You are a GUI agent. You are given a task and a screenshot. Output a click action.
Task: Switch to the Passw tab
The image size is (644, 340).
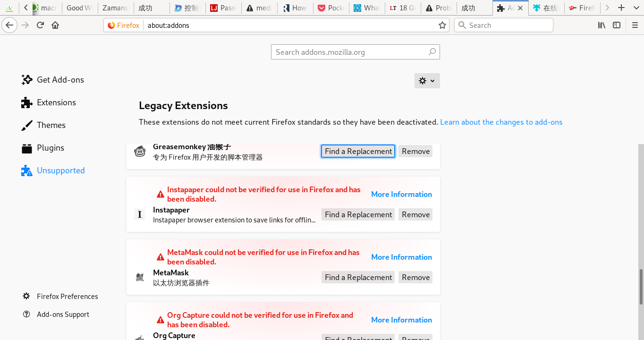click(223, 8)
